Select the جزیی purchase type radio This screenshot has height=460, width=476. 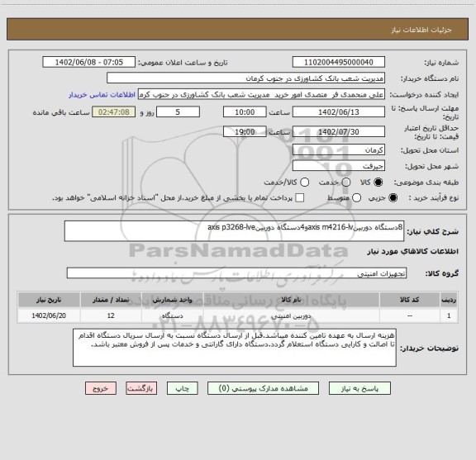point(393,198)
